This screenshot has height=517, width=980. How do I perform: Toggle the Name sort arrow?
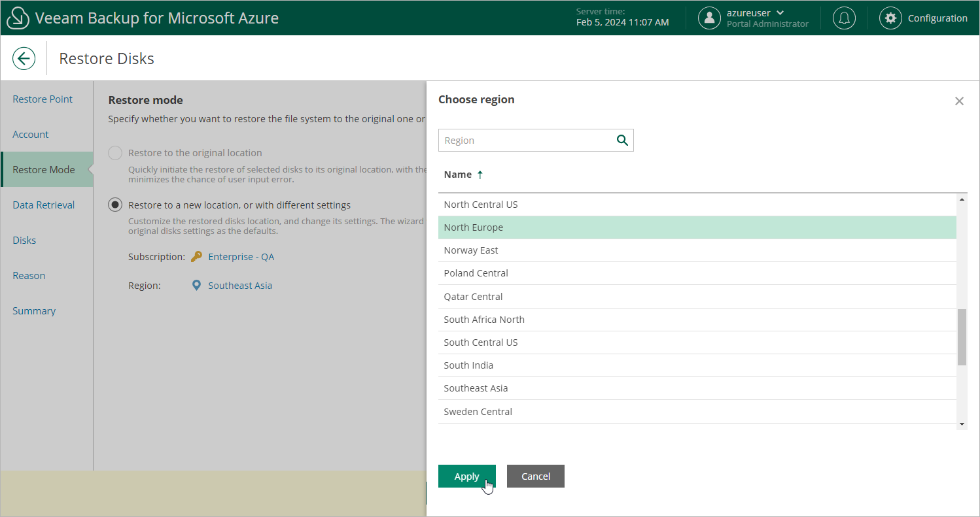coord(480,175)
